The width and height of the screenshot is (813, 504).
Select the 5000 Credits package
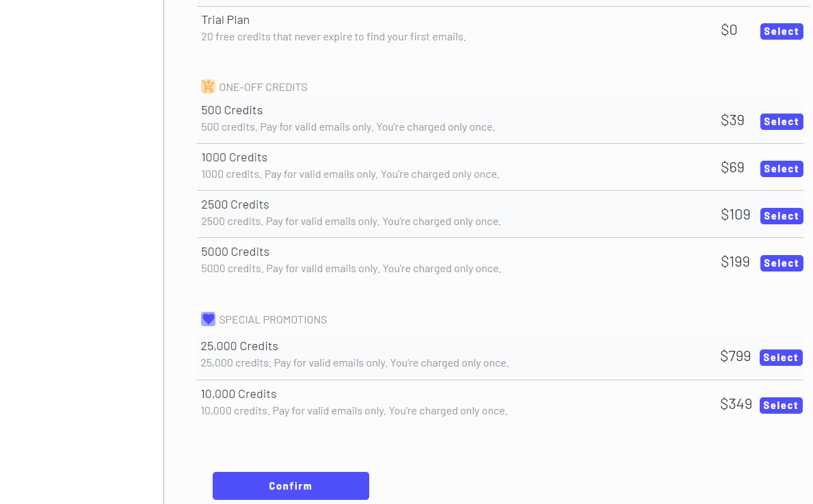pos(781,263)
